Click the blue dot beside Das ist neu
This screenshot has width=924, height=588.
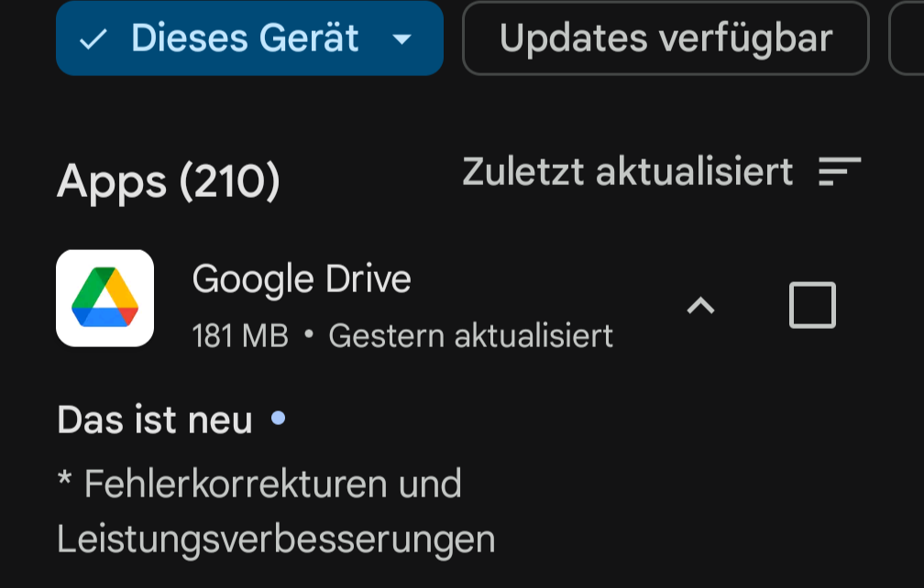click(x=278, y=418)
